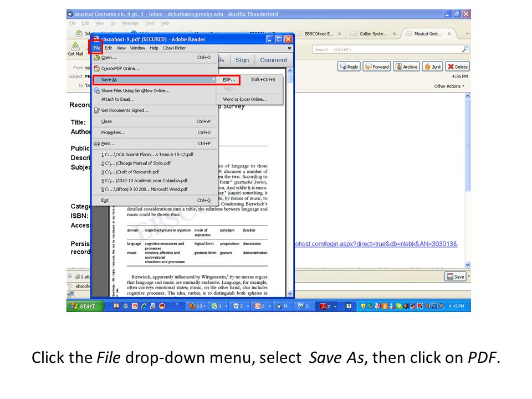
Task: Click the Open folder icon in File menu
Action: click(96, 57)
